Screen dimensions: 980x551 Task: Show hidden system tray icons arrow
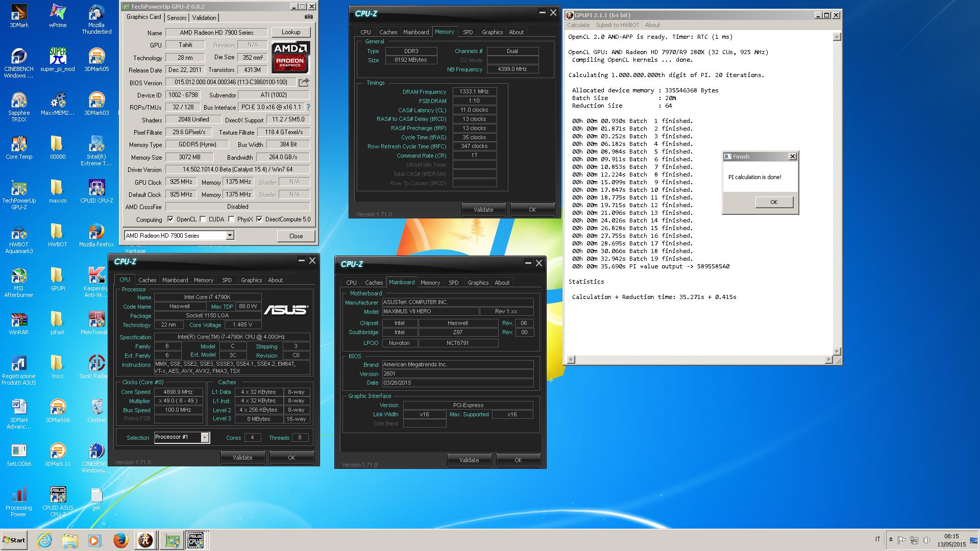click(x=891, y=540)
